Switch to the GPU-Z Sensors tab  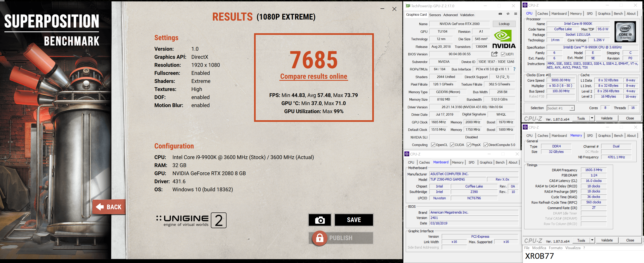tap(435, 15)
